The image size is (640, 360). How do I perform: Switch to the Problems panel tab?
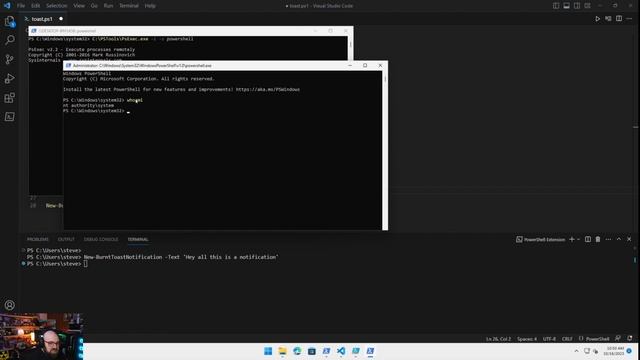point(38,239)
